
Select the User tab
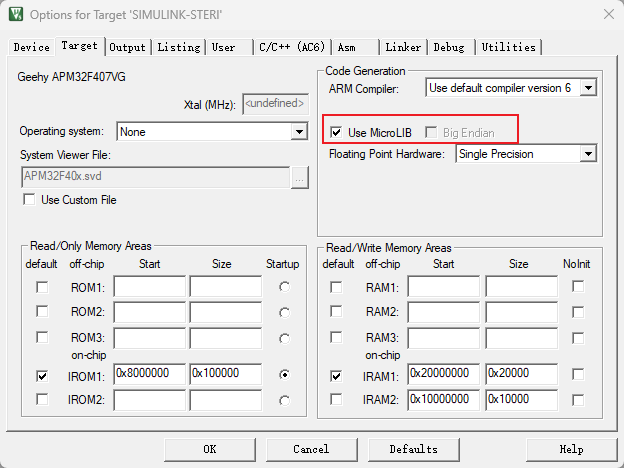click(x=230, y=47)
